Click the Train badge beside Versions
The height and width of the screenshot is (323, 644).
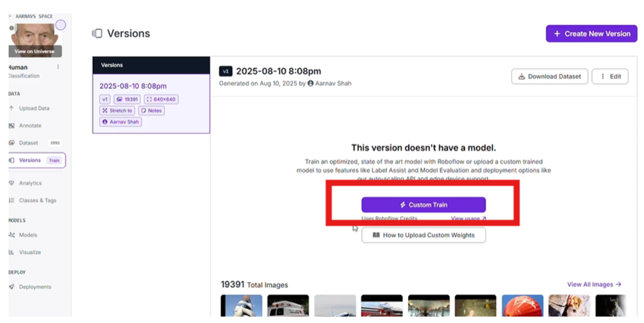tap(54, 160)
